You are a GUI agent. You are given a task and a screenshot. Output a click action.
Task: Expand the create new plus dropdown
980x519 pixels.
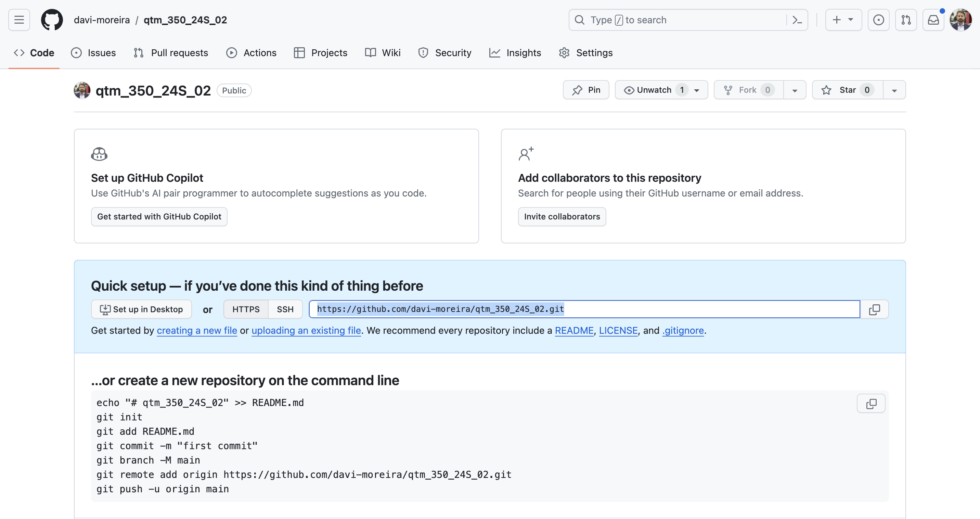[x=843, y=20]
